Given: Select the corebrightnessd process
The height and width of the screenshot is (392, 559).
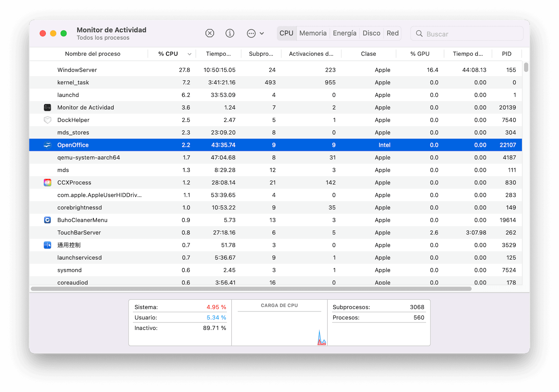Looking at the screenshot, I should [x=276, y=208].
